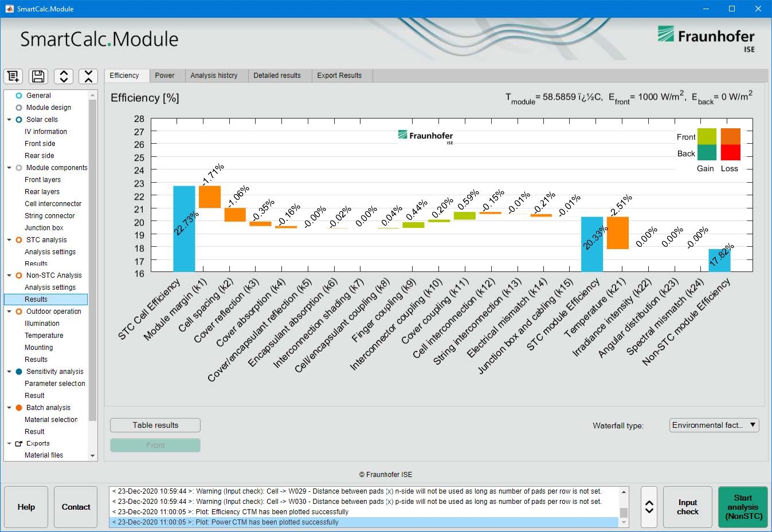Start analysis (NonSTC) button
The height and width of the screenshot is (532, 772).
click(x=743, y=507)
